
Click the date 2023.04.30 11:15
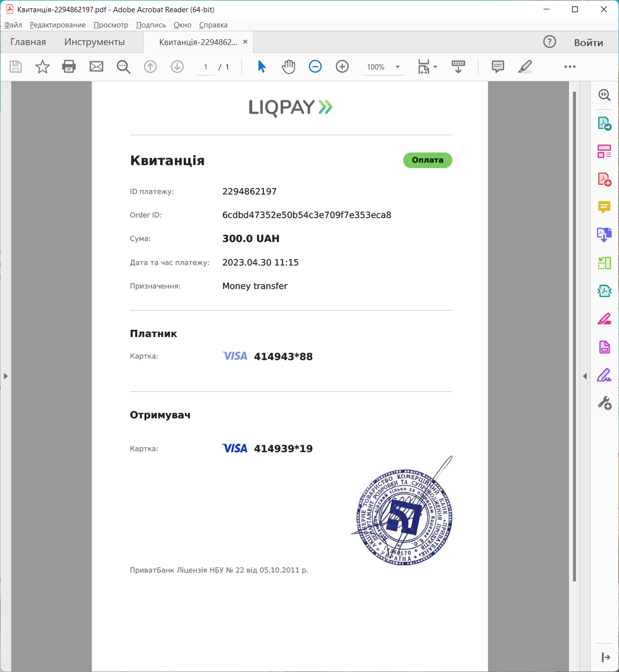pyautogui.click(x=261, y=263)
